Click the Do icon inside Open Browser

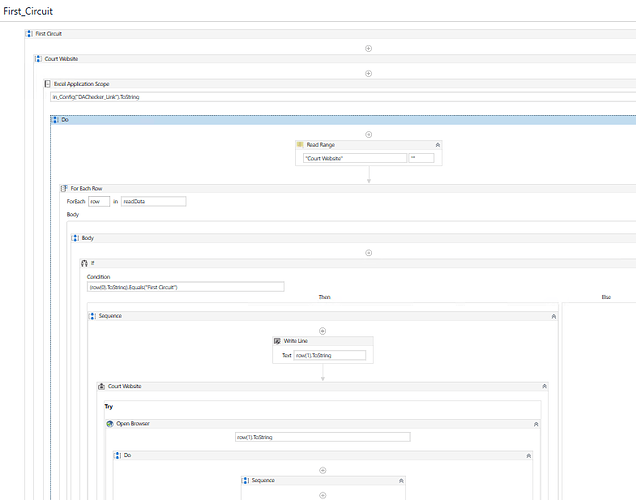(x=118, y=455)
